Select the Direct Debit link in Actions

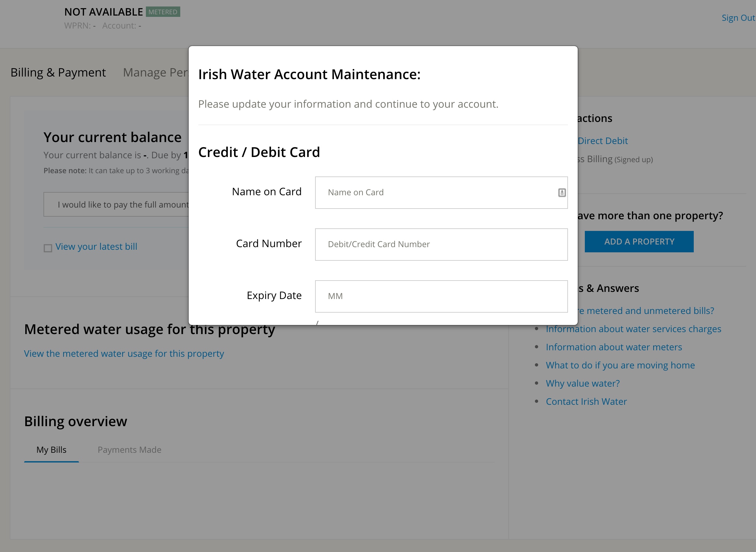point(602,140)
